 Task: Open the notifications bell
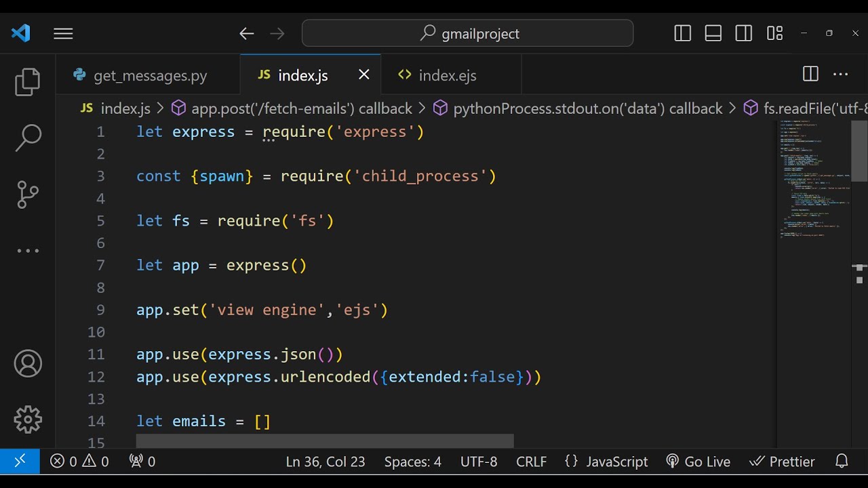[842, 462]
